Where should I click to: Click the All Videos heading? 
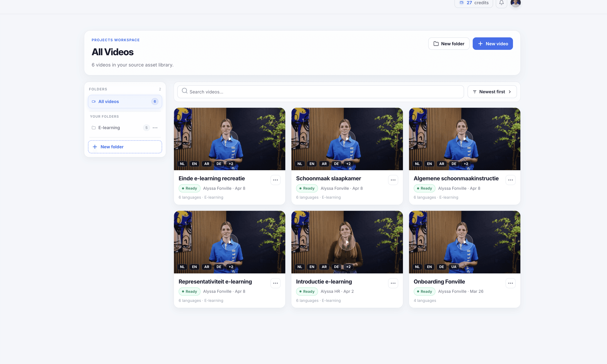112,52
